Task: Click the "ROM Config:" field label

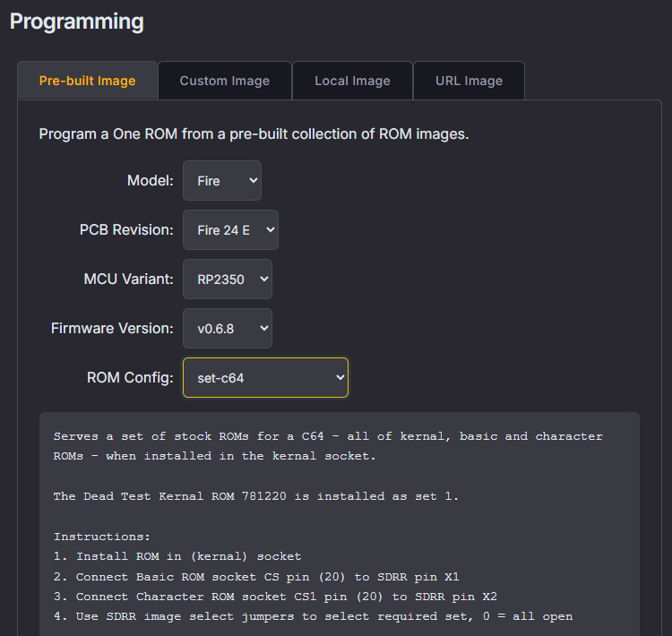Action: [x=130, y=378]
